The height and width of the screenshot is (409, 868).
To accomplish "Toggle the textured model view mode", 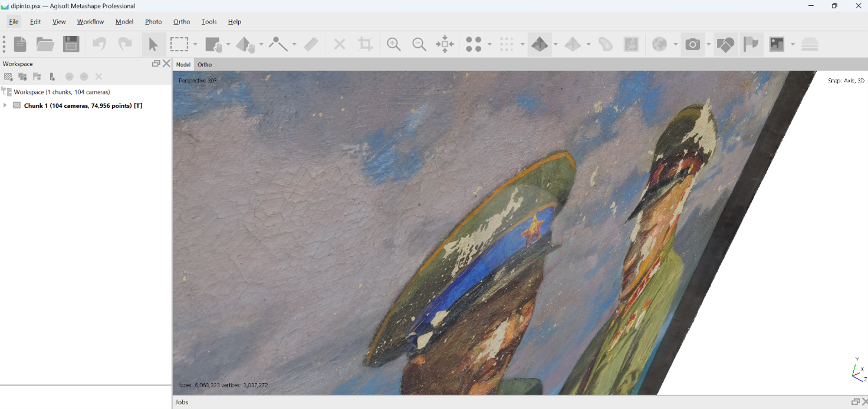I will 540,44.
